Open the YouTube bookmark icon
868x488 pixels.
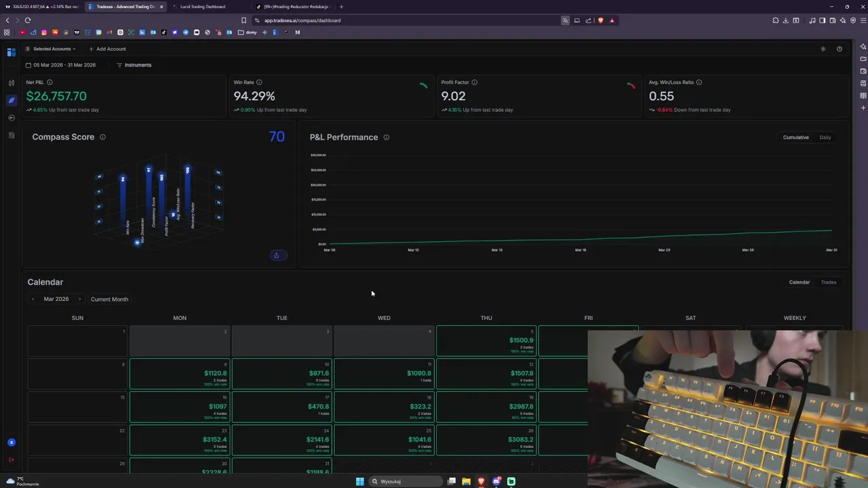tap(22, 32)
